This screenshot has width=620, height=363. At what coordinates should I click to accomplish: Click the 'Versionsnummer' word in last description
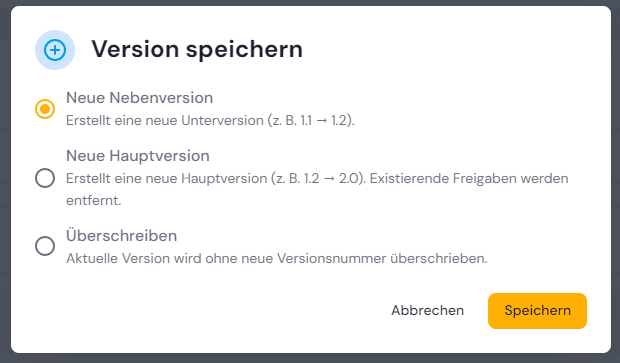coord(331,259)
